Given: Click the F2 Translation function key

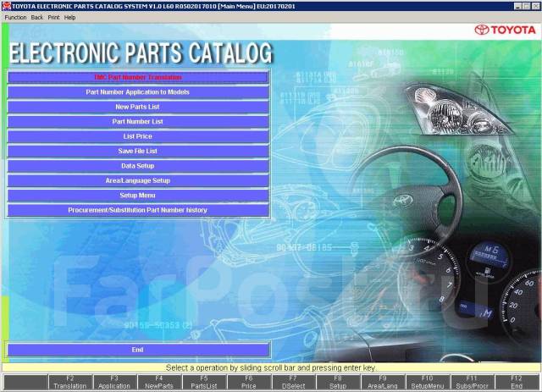Looking at the screenshot, I should [69, 383].
